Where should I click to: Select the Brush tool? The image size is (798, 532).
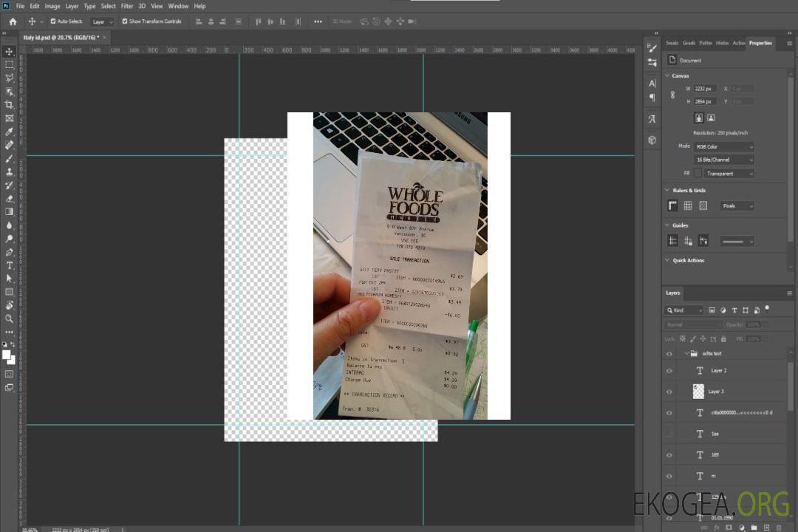pos(10,159)
